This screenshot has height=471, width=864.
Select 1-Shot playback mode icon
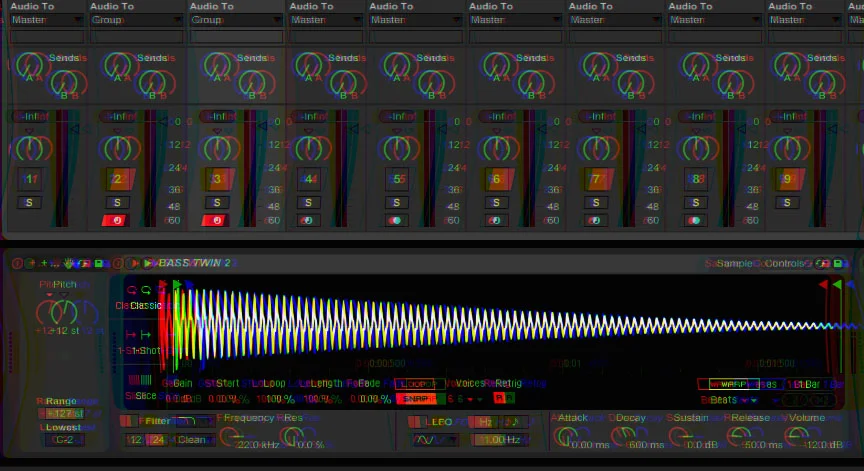145,335
